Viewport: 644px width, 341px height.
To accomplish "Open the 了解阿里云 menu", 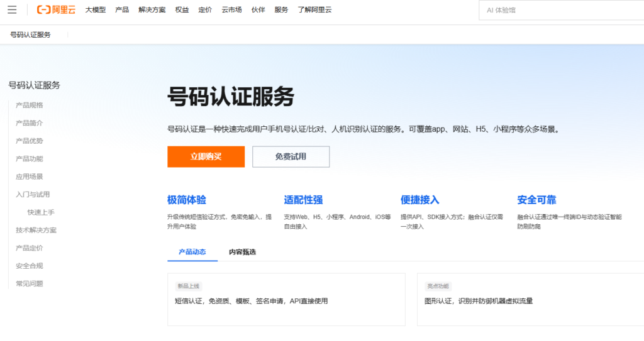I will click(314, 10).
